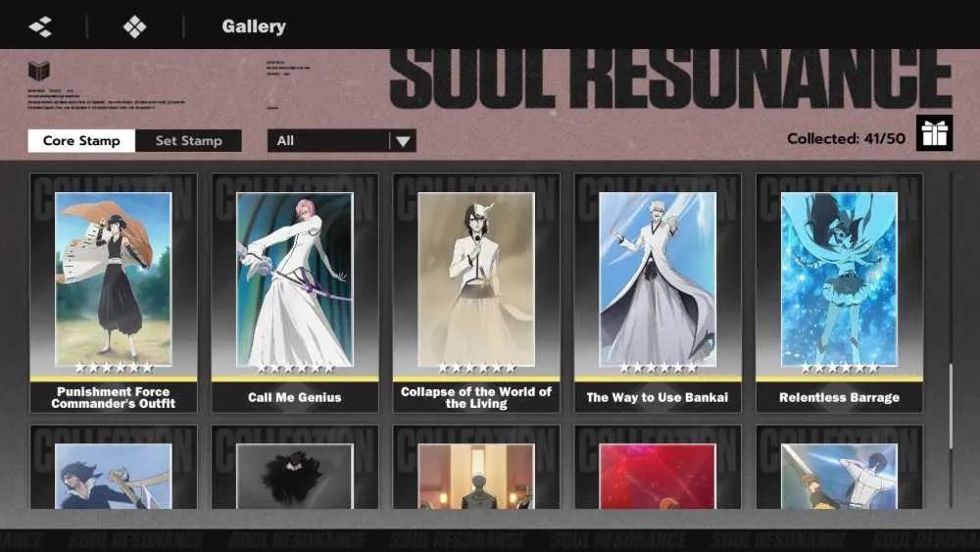Select the Core Stamp tab

pyautogui.click(x=81, y=140)
